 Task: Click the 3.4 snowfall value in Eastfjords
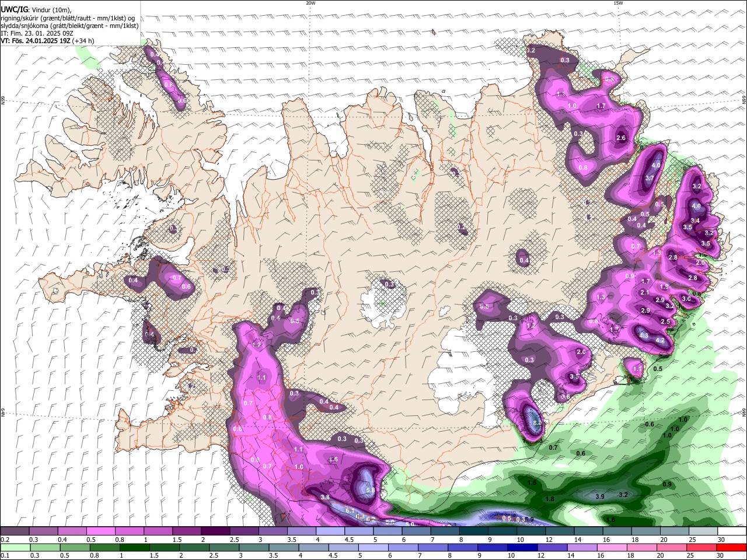[695, 220]
